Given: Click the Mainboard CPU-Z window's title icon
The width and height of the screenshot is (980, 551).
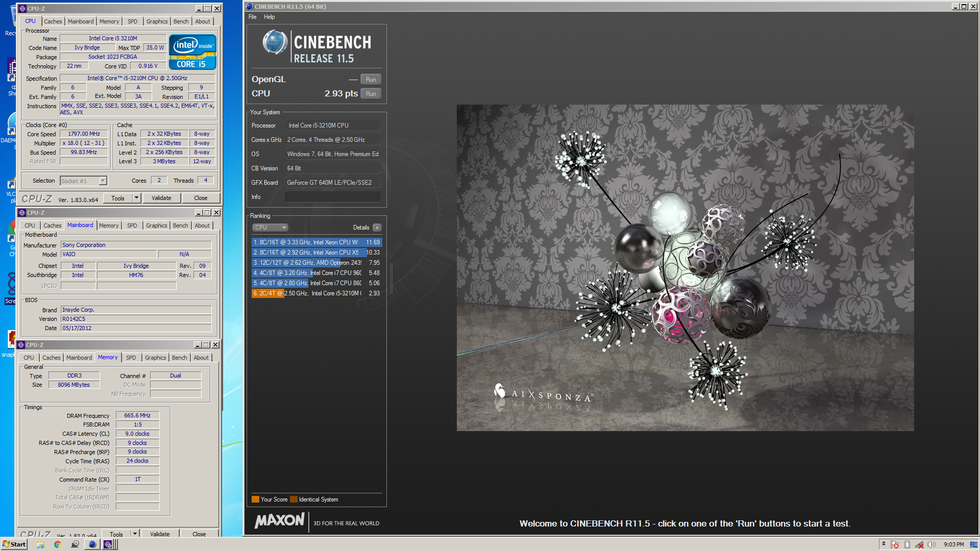Looking at the screenshot, I should 22,212.
